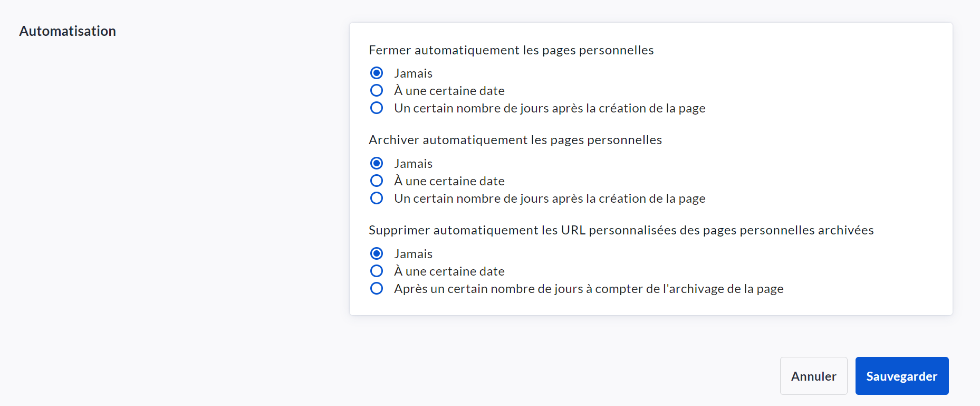Click 'Supprimer automatiquement les URL personnalisées' title
Image resolution: width=980 pixels, height=406 pixels.
pos(621,230)
